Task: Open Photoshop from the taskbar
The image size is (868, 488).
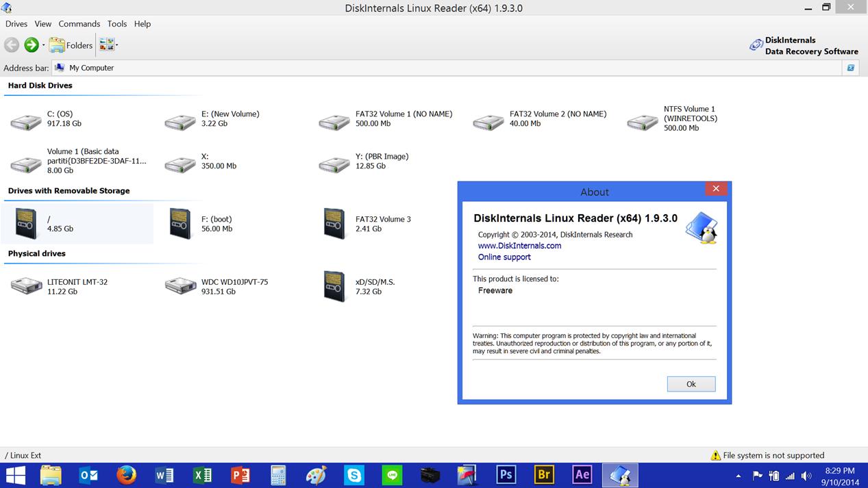Action: (506, 475)
